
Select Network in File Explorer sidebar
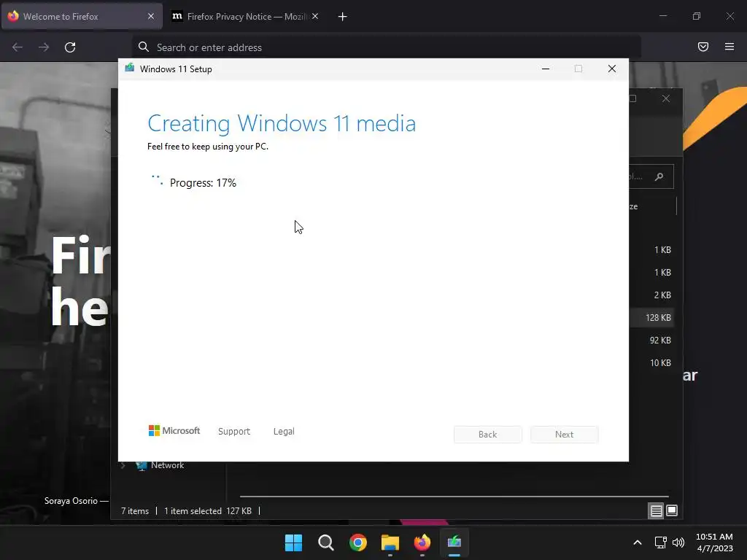167,465
